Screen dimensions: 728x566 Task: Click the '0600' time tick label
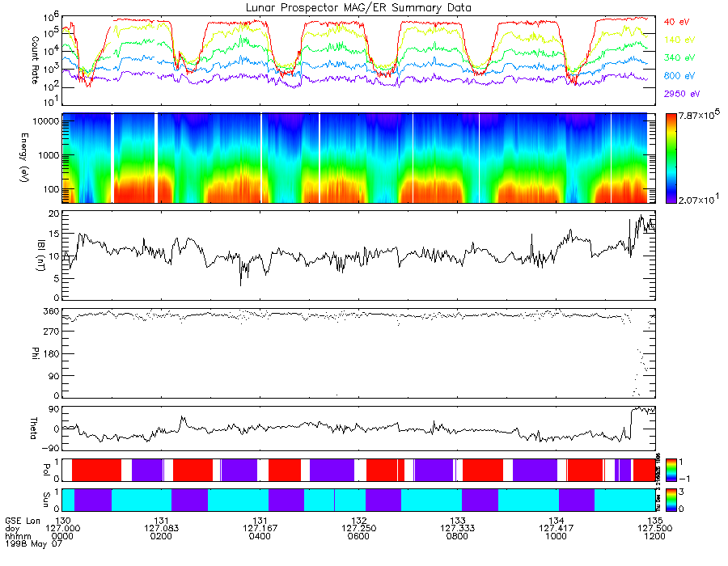pyautogui.click(x=358, y=536)
